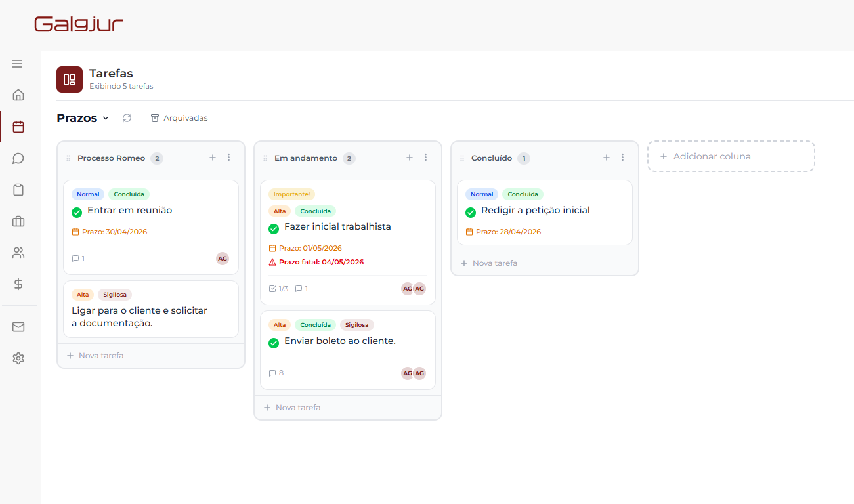This screenshot has width=854, height=504.
Task: Toggle completed check on Enviar boleto ao cliente
Action: coord(274,343)
